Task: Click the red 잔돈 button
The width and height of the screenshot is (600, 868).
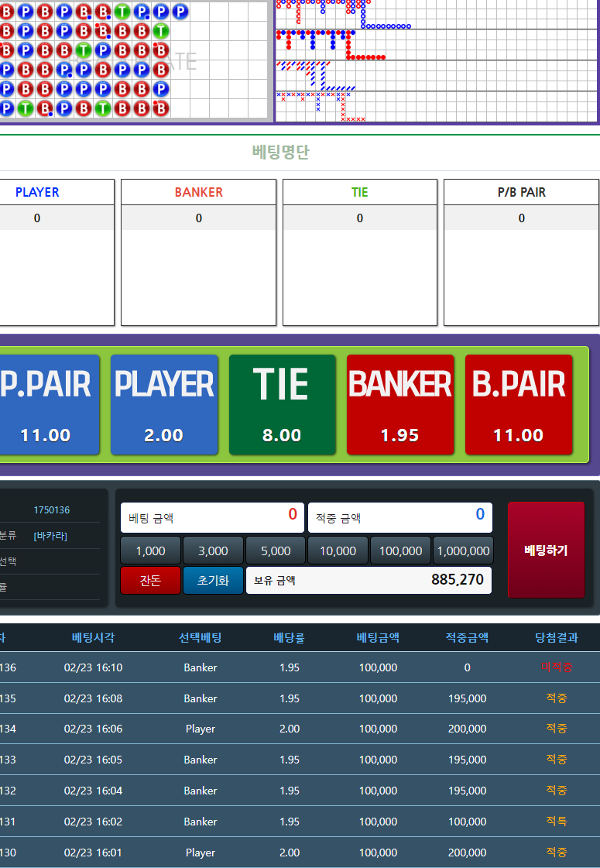Action: coord(150,580)
